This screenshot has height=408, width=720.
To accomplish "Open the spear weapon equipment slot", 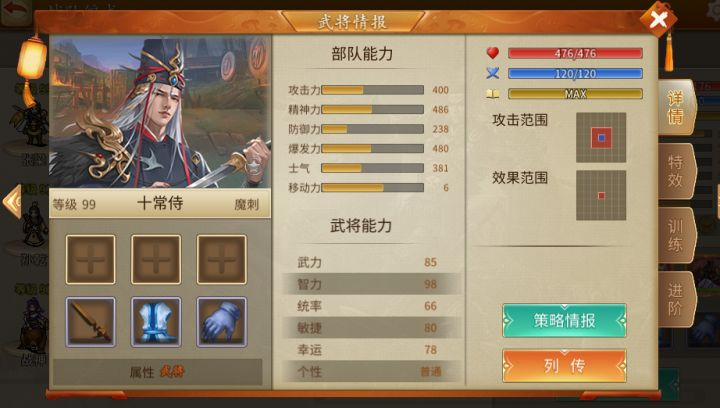I will coord(90,322).
